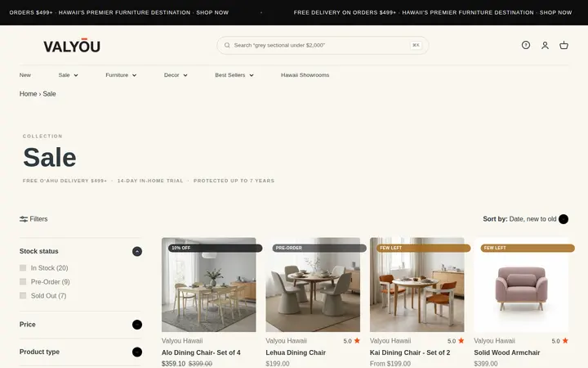
Task: Open the Best Sellers menu
Action: [234, 75]
